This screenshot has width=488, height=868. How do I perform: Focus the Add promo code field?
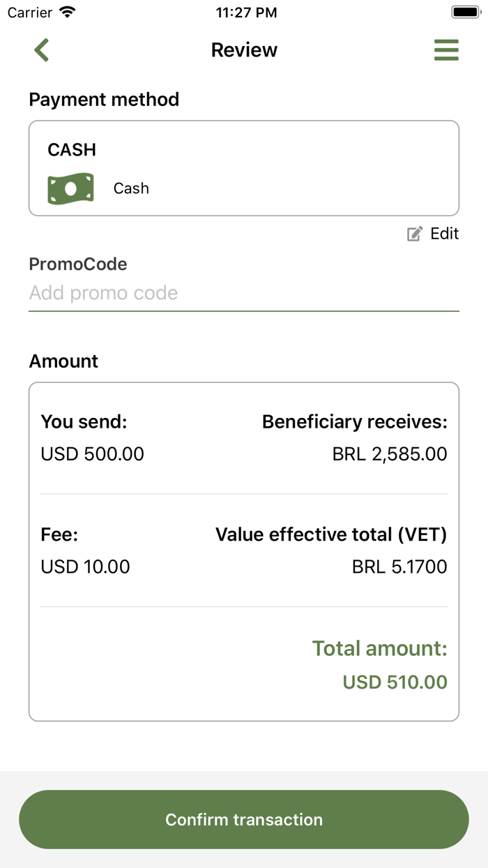point(243,293)
